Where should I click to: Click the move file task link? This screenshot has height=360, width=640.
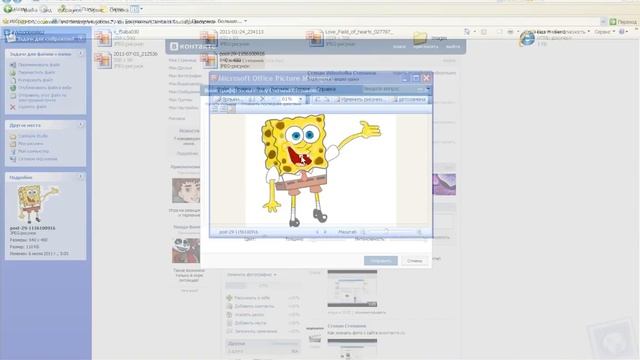coord(38,72)
